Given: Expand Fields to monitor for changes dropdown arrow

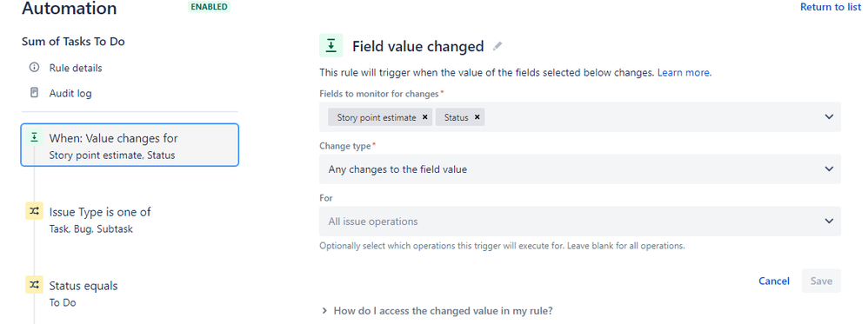Looking at the screenshot, I should tap(829, 116).
